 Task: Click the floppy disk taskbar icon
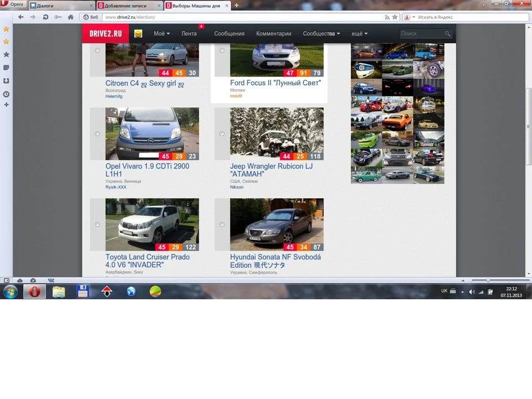point(83,291)
